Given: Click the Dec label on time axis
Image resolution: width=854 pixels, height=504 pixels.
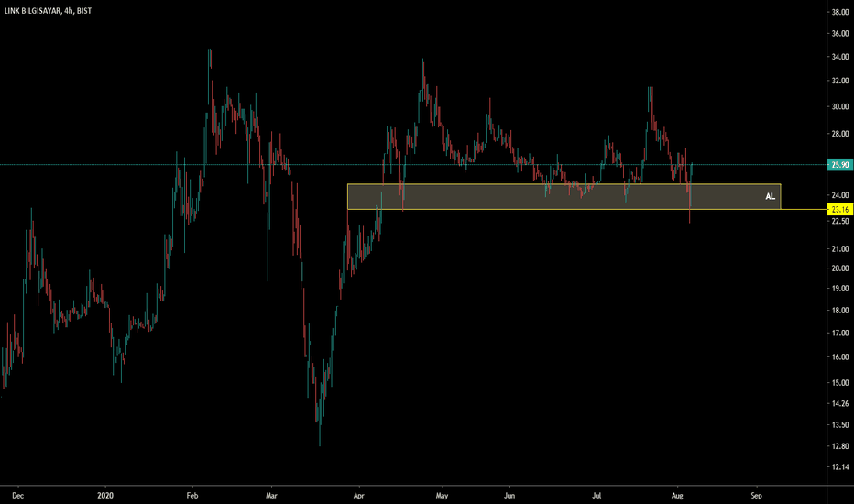Looking at the screenshot, I should 18,496.
